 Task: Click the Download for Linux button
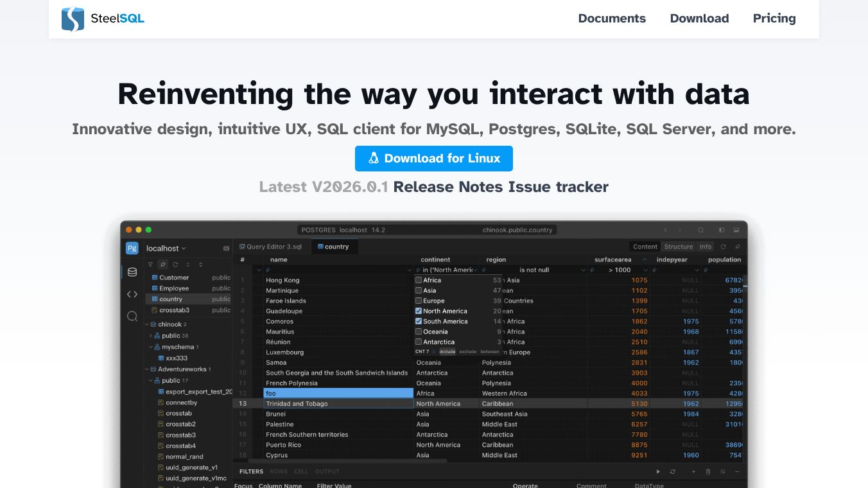pos(434,159)
